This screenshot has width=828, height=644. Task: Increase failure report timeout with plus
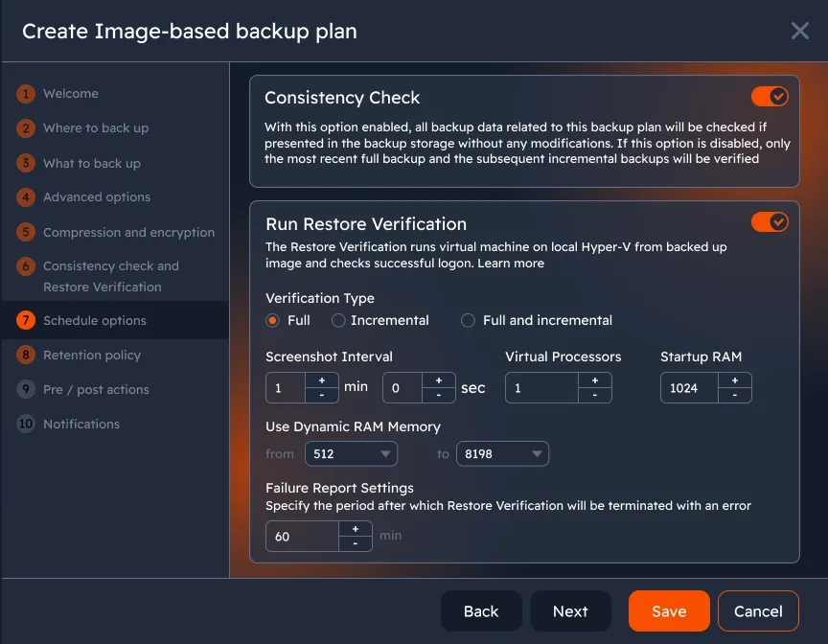[356, 529]
